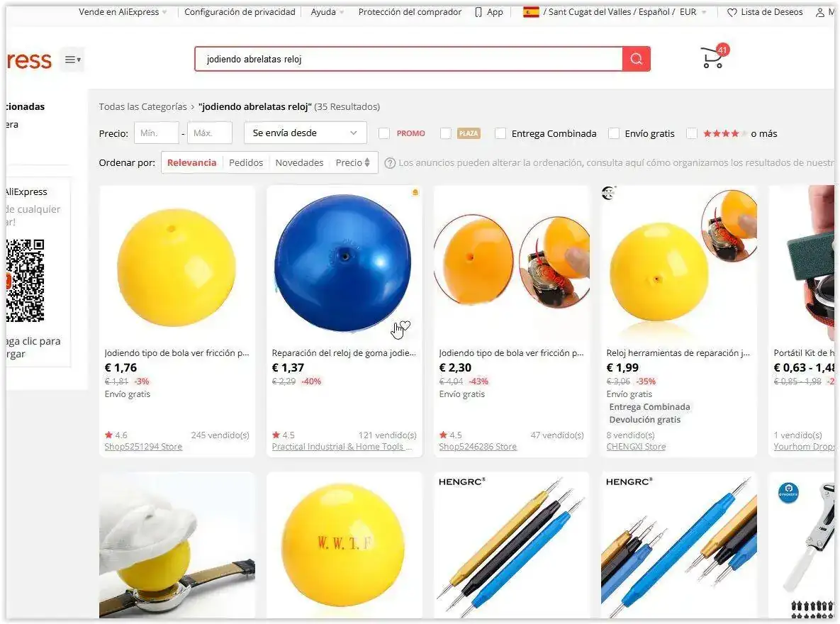Add blue ball product to wishlist heart
Viewport: 840px width, 624px height.
[x=405, y=325]
